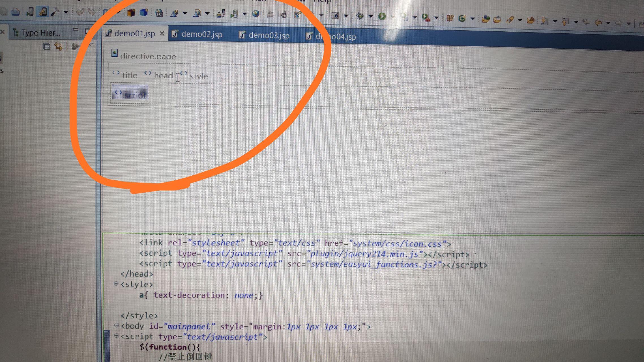This screenshot has width=644, height=362.
Task: Click the "text-decoration: none" CSS line
Action: pos(201,295)
